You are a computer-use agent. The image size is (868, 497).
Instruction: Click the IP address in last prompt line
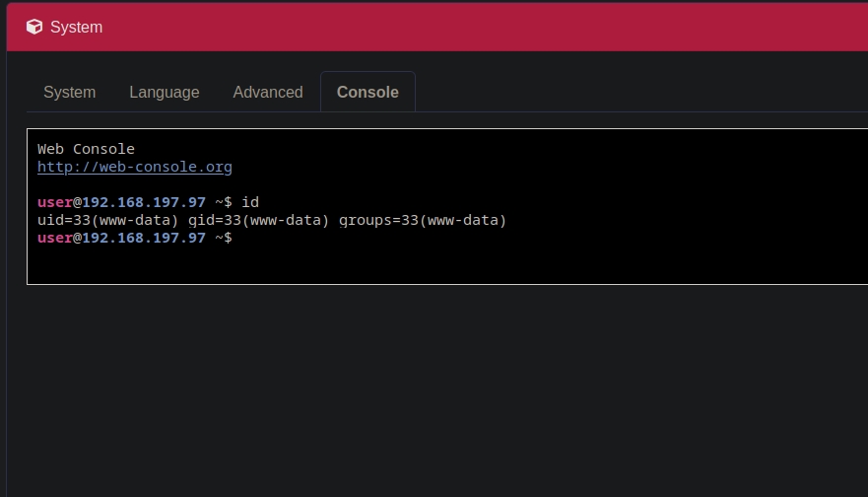click(x=144, y=238)
